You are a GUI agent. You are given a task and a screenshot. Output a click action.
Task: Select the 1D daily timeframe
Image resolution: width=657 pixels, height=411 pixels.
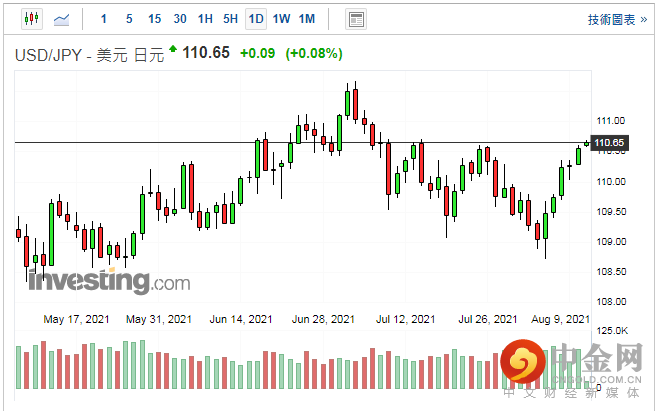(x=256, y=19)
